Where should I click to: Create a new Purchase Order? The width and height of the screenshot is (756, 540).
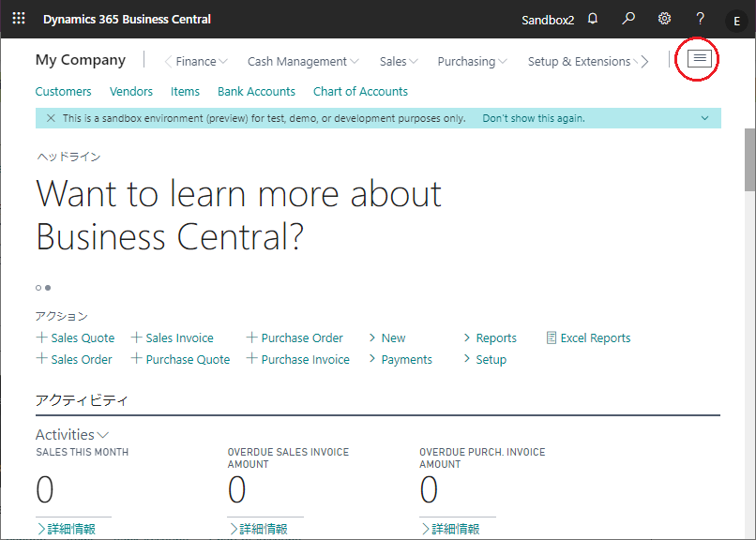pyautogui.click(x=295, y=337)
